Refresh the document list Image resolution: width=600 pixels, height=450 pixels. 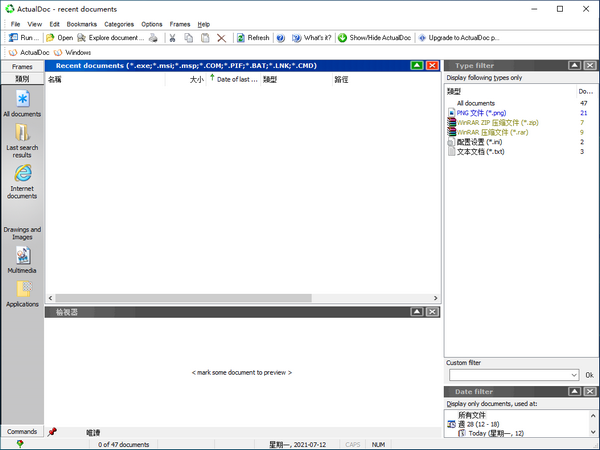coord(252,38)
